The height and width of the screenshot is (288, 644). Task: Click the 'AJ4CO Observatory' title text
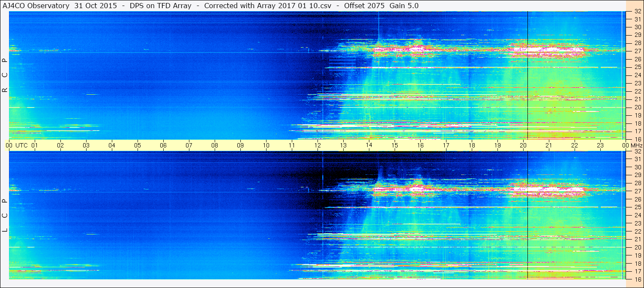pyautogui.click(x=36, y=6)
